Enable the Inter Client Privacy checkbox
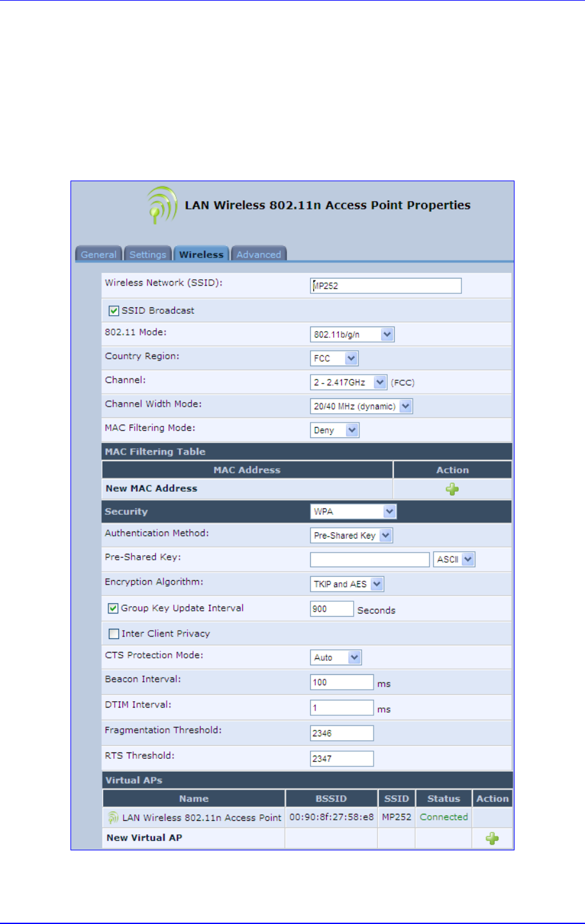The image size is (585, 924). (x=114, y=634)
